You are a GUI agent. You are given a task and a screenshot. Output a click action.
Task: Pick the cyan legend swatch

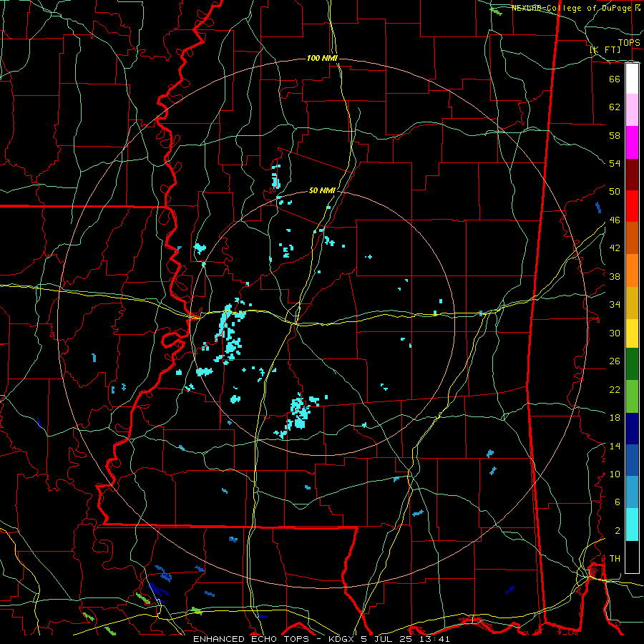[x=632, y=525]
